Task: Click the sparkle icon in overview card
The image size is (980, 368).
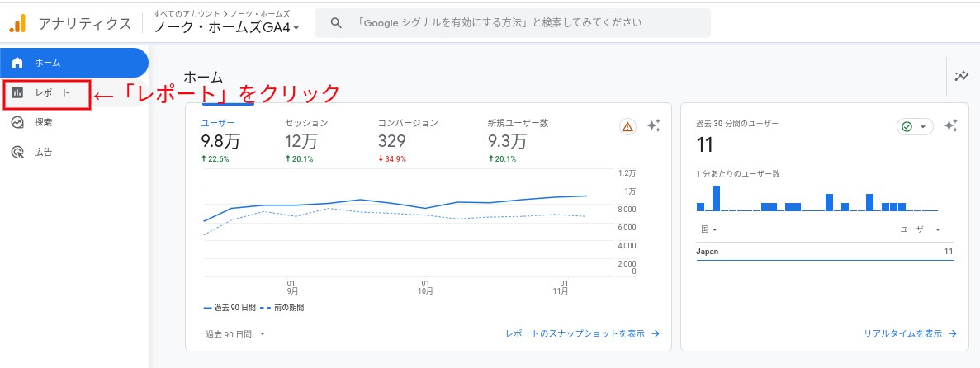Action: tap(653, 126)
